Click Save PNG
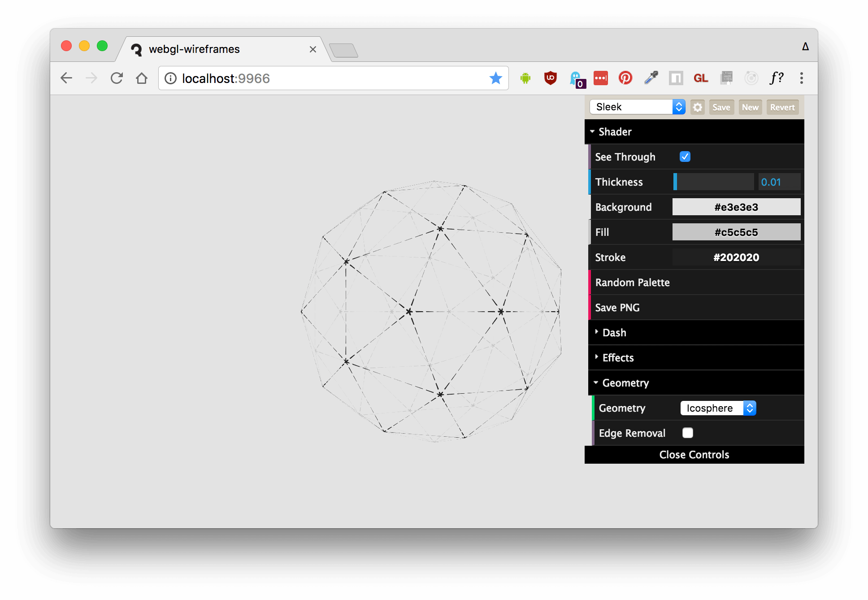The height and width of the screenshot is (600, 868). point(617,308)
